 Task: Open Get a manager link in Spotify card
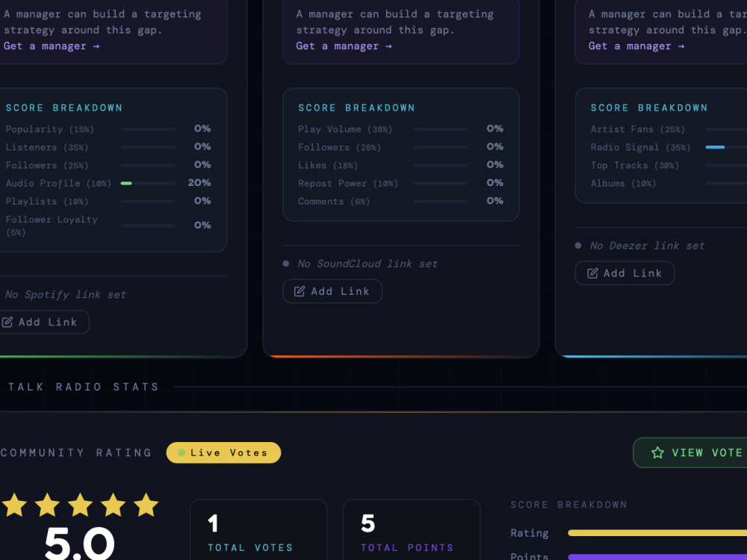[52, 46]
